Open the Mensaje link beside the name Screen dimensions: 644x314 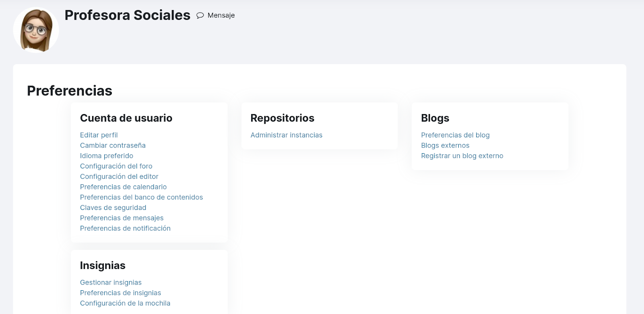221,15
